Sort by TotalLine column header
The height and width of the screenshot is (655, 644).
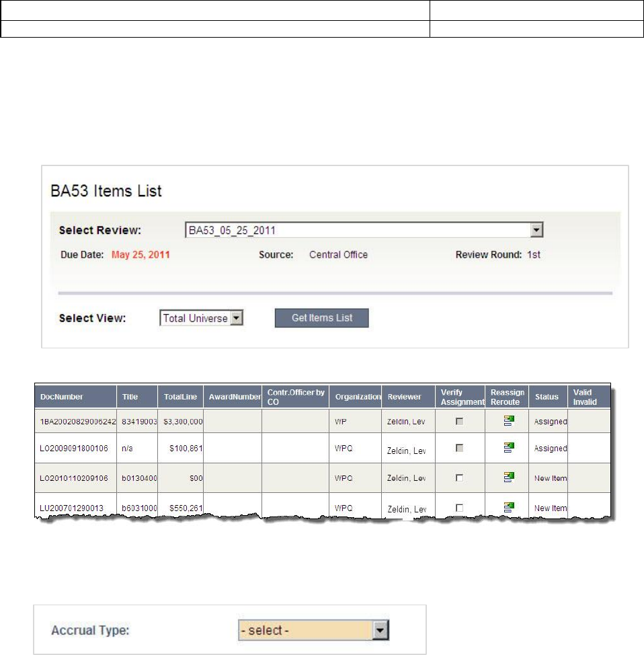(180, 396)
